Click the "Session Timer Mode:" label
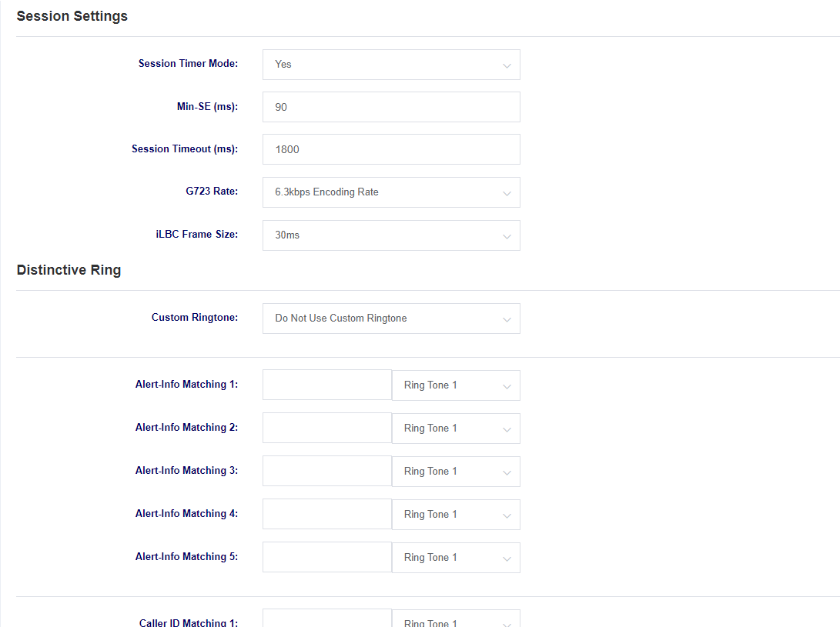840x627 pixels. click(x=188, y=63)
